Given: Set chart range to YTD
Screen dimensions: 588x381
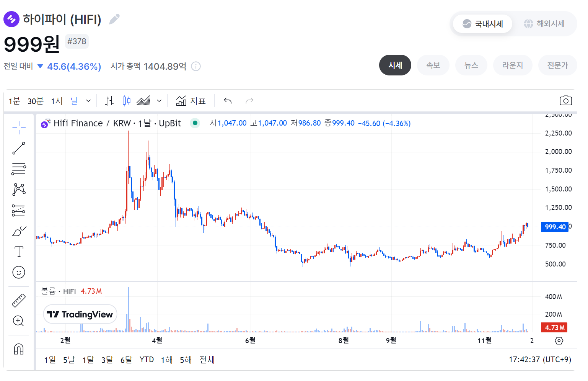Looking at the screenshot, I should click(147, 360).
